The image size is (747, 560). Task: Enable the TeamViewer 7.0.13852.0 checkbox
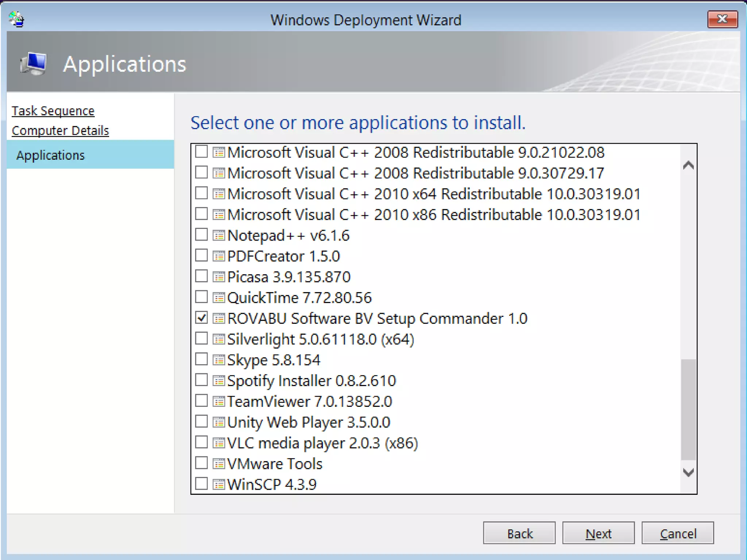(201, 401)
